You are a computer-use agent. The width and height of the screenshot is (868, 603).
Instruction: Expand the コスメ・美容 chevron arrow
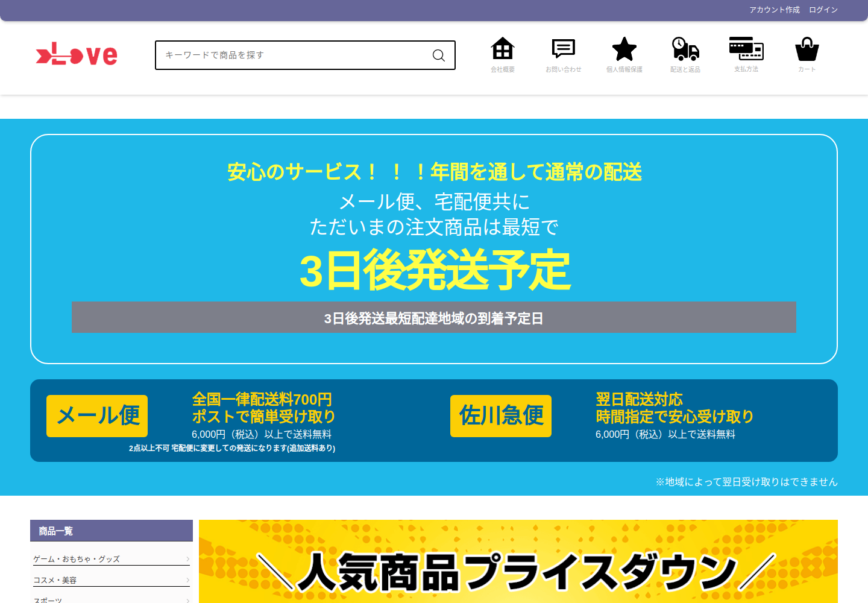[x=187, y=580]
